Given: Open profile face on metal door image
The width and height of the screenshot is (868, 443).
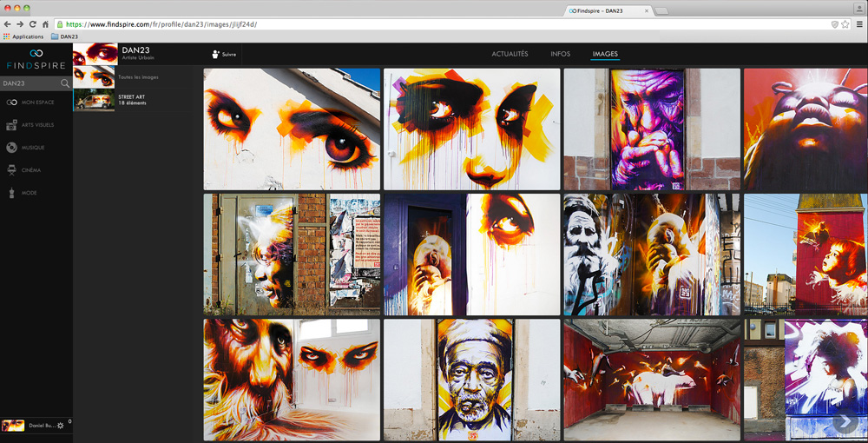Looking at the screenshot, I should [292, 255].
